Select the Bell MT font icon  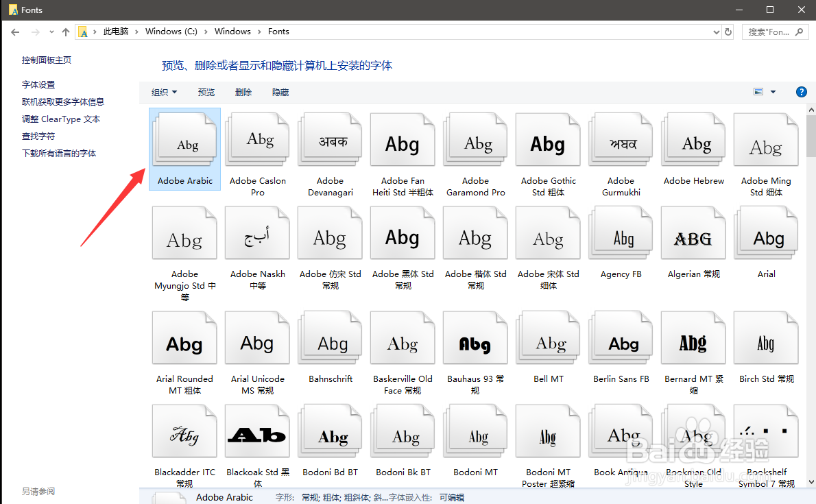point(548,337)
